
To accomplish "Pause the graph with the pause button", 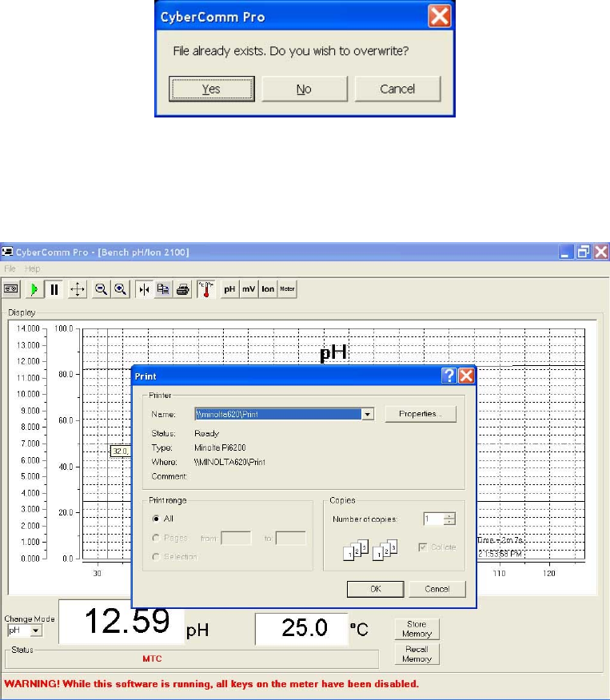I will point(54,289).
